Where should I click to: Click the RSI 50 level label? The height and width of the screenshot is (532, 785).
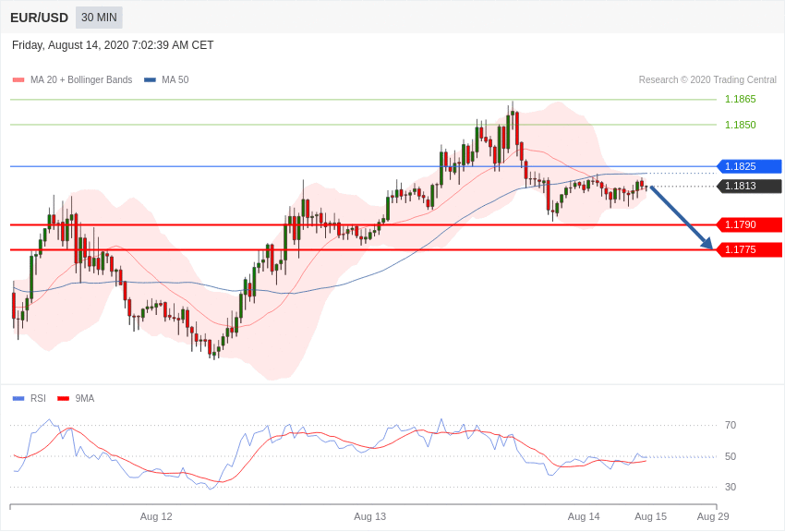tap(731, 456)
